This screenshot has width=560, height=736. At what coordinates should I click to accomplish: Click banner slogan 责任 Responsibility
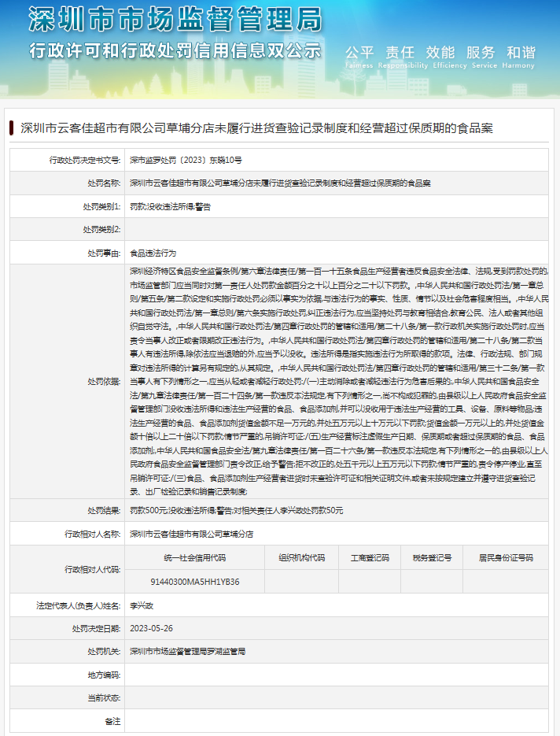[x=403, y=57]
